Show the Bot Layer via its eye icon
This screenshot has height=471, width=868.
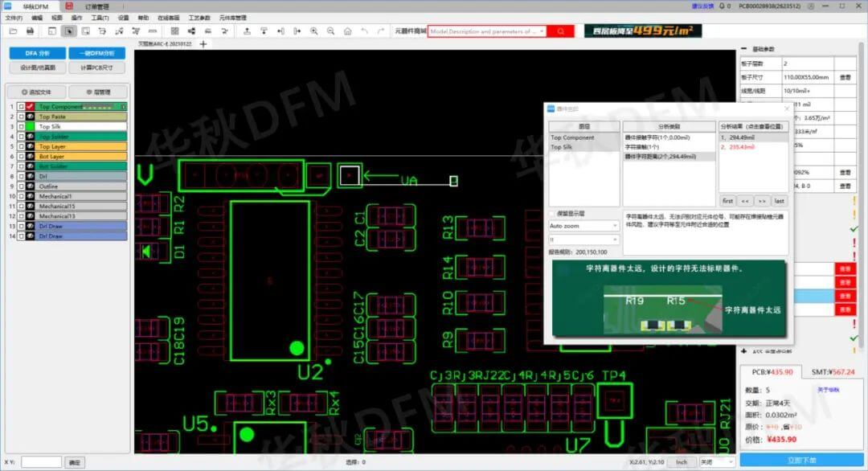click(x=30, y=156)
